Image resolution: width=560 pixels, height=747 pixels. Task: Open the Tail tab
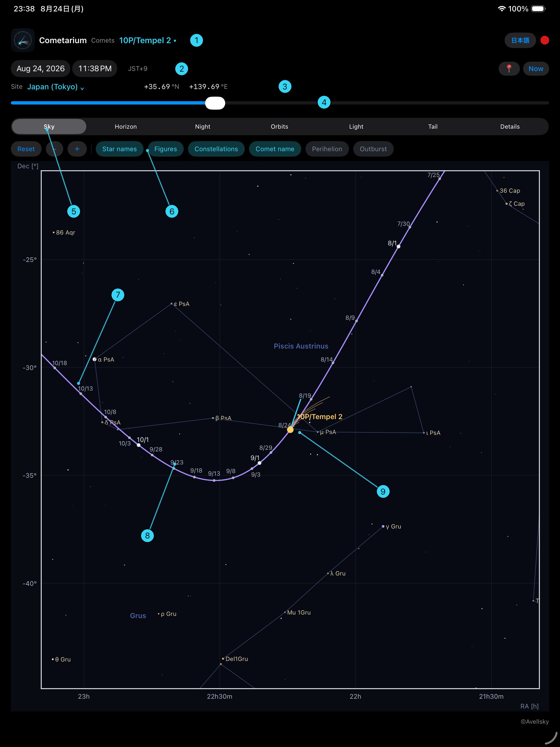(x=433, y=127)
